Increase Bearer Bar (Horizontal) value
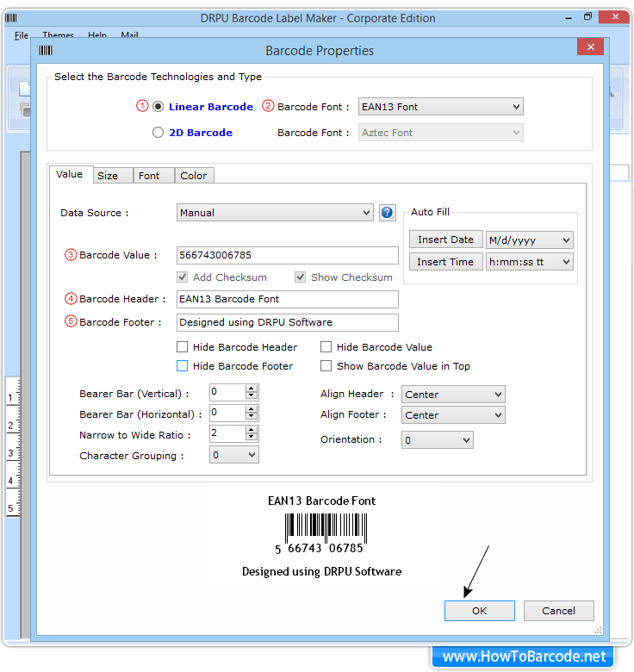Screen dimensions: 634x672 (x=252, y=409)
